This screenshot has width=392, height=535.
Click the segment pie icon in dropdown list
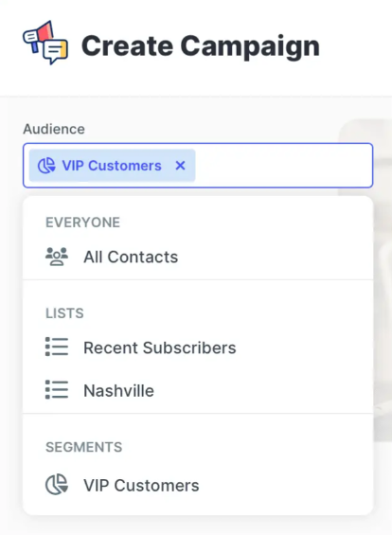tap(57, 484)
